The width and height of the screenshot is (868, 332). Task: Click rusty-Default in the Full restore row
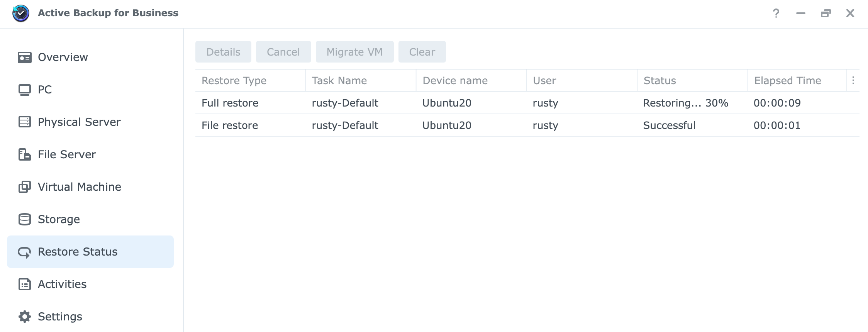[x=345, y=103]
